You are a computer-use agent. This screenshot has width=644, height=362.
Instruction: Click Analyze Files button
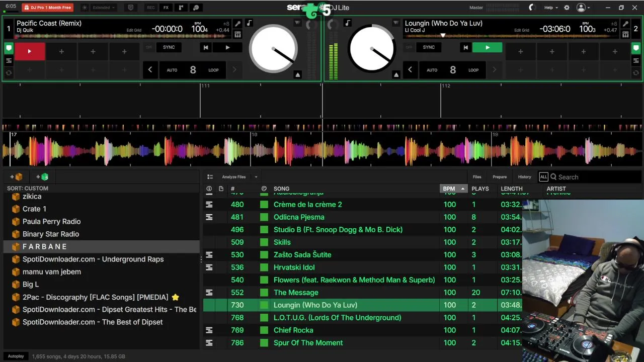point(234,177)
